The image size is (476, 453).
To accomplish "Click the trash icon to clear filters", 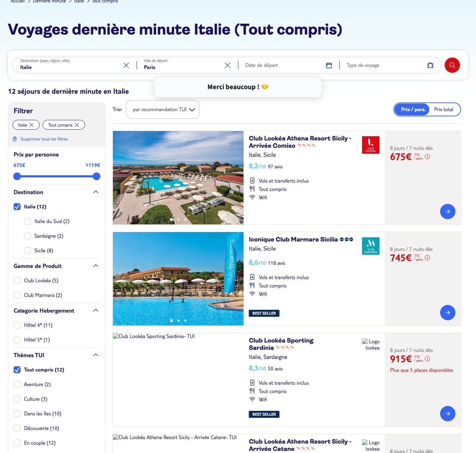I will coord(15,139).
